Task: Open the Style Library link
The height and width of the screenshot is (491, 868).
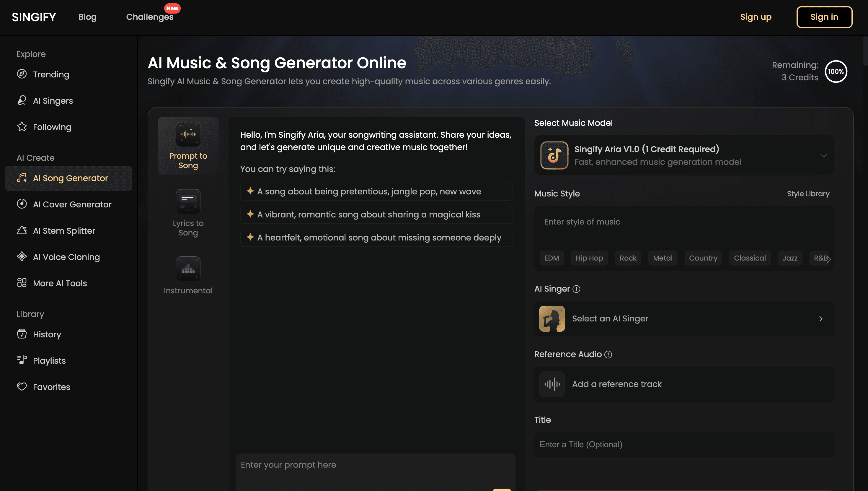Action: click(808, 194)
